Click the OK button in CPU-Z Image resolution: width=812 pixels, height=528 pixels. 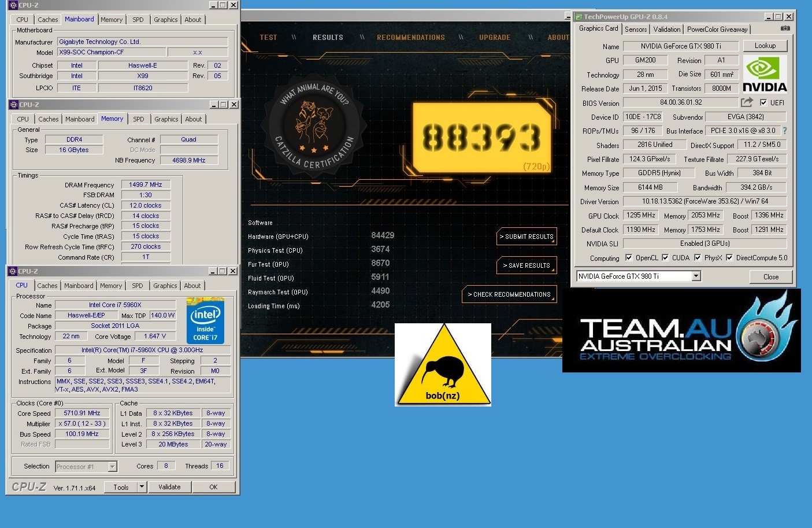214,487
